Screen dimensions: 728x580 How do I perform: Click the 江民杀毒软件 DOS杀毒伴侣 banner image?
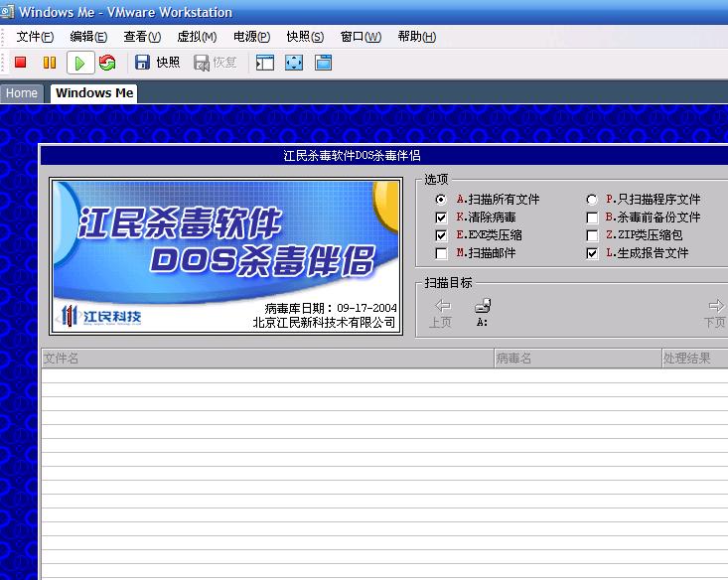pos(226,256)
